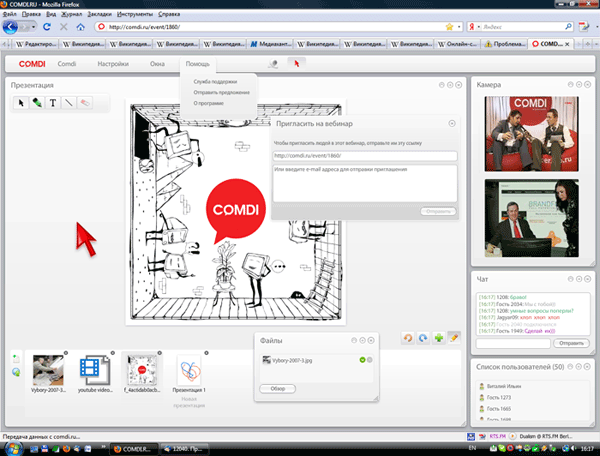Select the line drawing tool

[69, 103]
